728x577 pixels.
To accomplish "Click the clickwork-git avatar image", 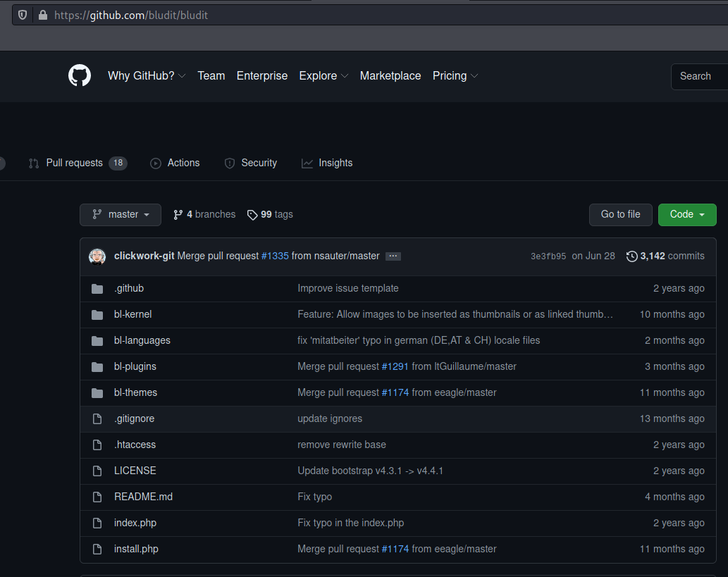I will pyautogui.click(x=97, y=256).
